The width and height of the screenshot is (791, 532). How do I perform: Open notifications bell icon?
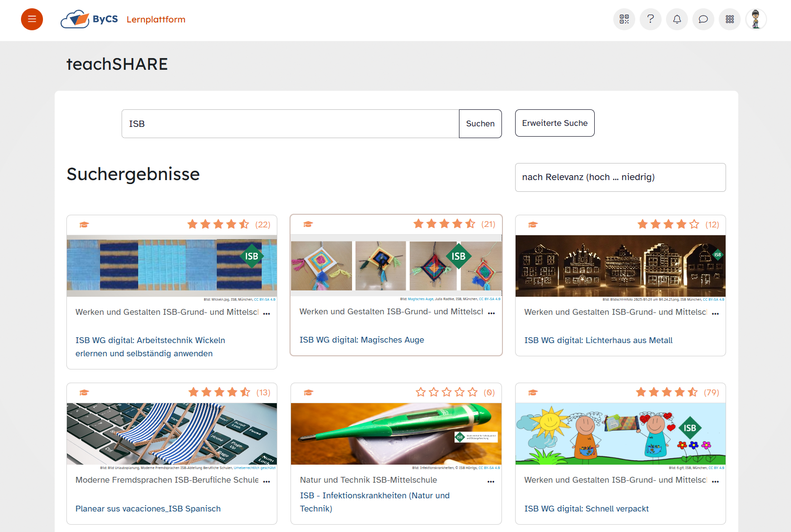click(677, 20)
